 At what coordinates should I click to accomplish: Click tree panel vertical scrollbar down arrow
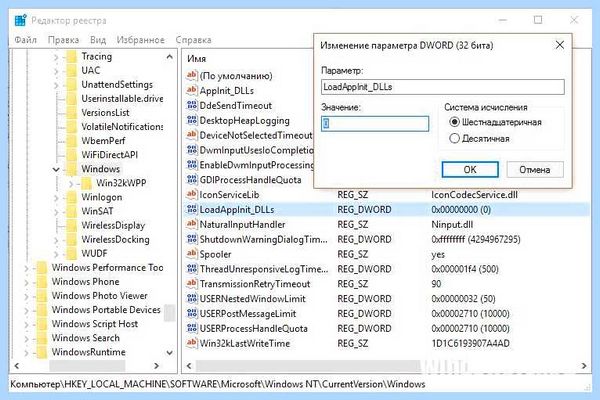pos(170,353)
